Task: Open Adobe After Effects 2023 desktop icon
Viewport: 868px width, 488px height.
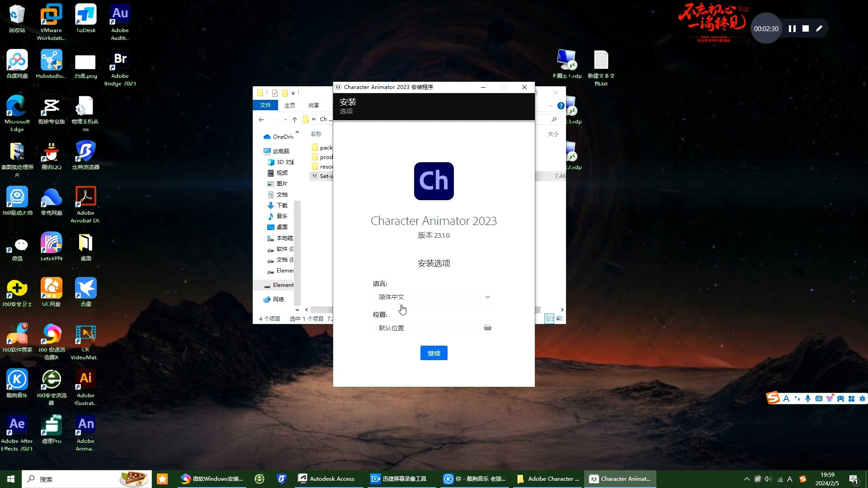Action: [17, 433]
